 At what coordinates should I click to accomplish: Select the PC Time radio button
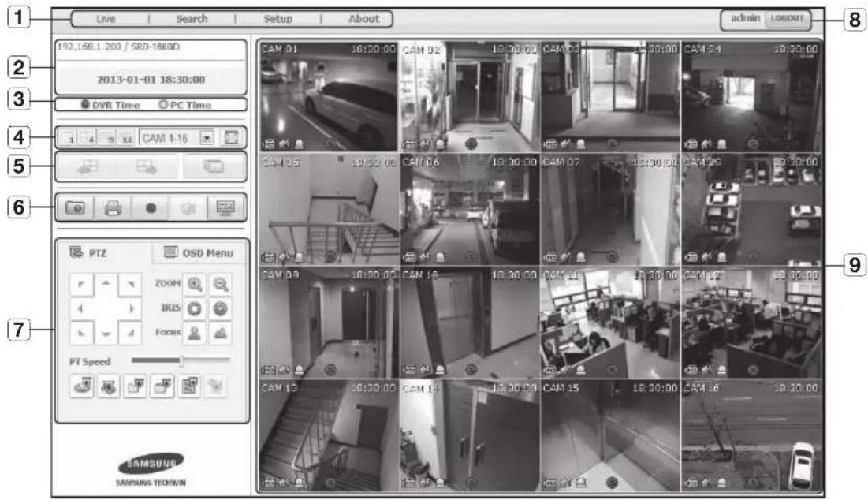163,104
